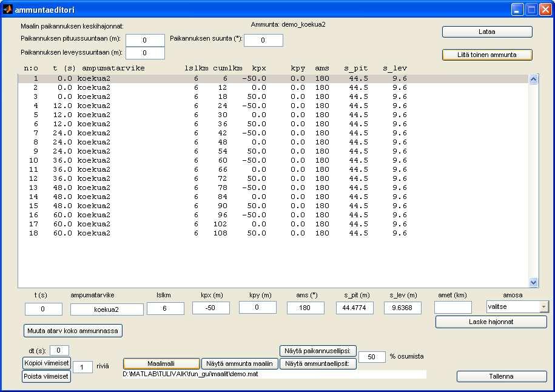Select row 7 in the shot list
555x392 pixels.
[272, 133]
